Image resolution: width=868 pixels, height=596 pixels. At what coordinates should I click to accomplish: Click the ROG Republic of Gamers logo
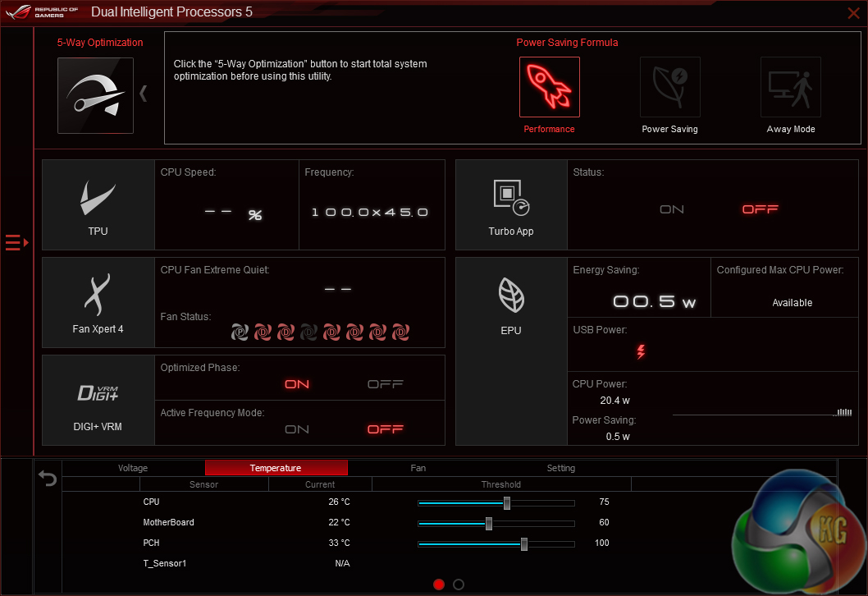tap(43, 11)
